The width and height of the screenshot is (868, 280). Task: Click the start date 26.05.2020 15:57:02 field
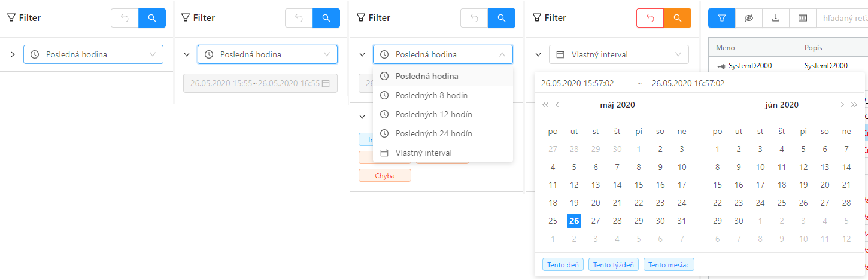[578, 83]
